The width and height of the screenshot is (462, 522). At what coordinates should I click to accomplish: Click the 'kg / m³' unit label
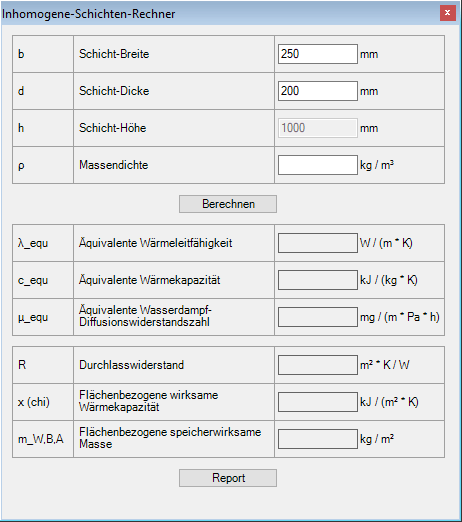[377, 165]
